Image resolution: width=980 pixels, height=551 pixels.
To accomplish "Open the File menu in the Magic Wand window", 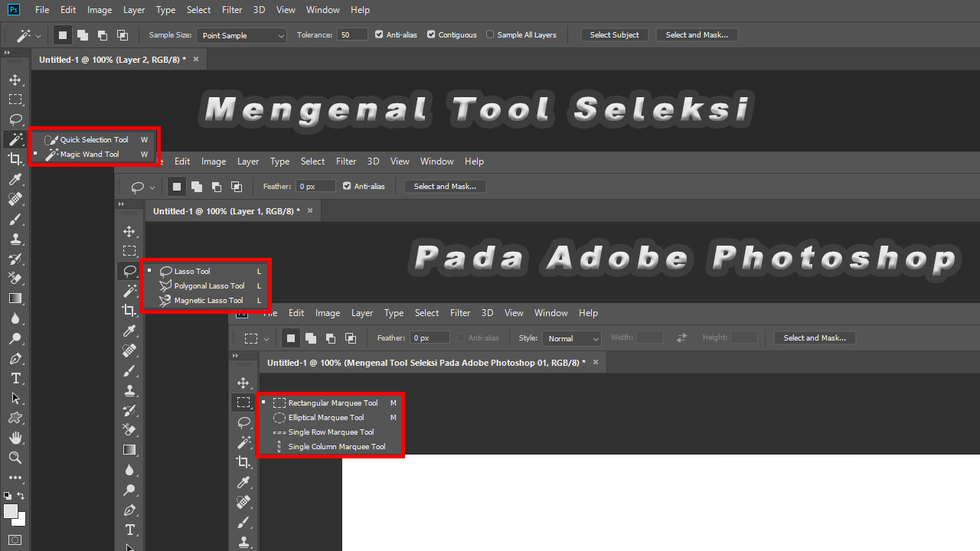I will 42,10.
